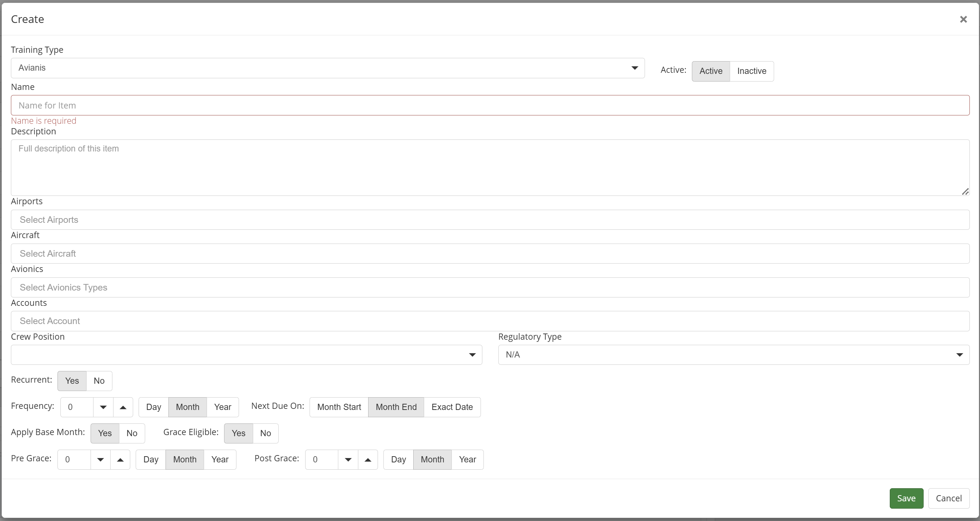The height and width of the screenshot is (521, 980).
Task: Choose Year as the Pre Grace unit
Action: pos(220,460)
